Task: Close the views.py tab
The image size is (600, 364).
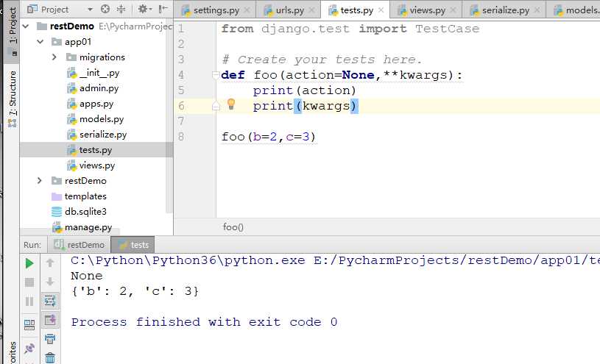Action: [453, 10]
